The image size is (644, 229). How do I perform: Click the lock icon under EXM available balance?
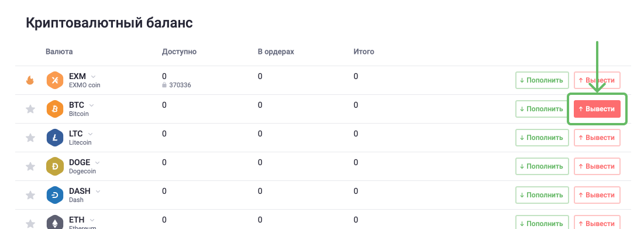[164, 85]
